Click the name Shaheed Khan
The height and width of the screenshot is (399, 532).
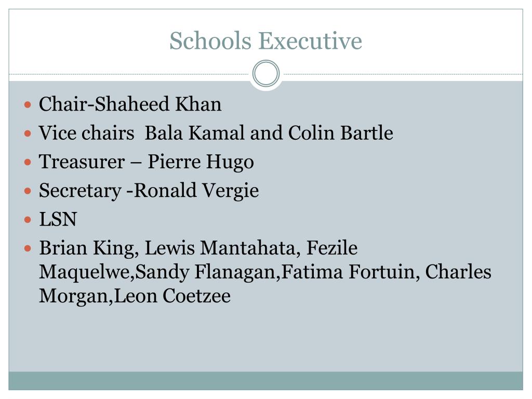point(158,104)
